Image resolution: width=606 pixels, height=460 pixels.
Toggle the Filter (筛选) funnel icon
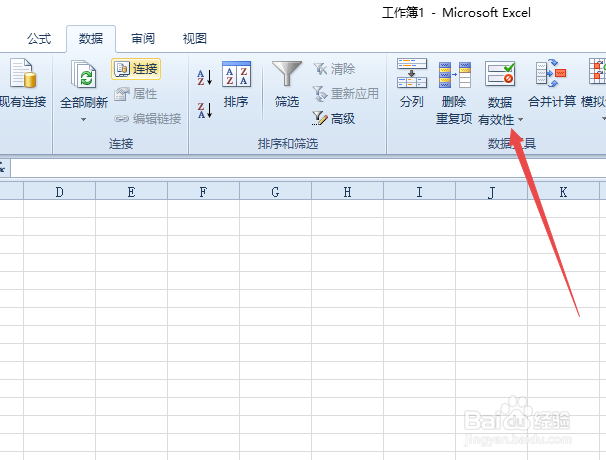pyautogui.click(x=286, y=73)
